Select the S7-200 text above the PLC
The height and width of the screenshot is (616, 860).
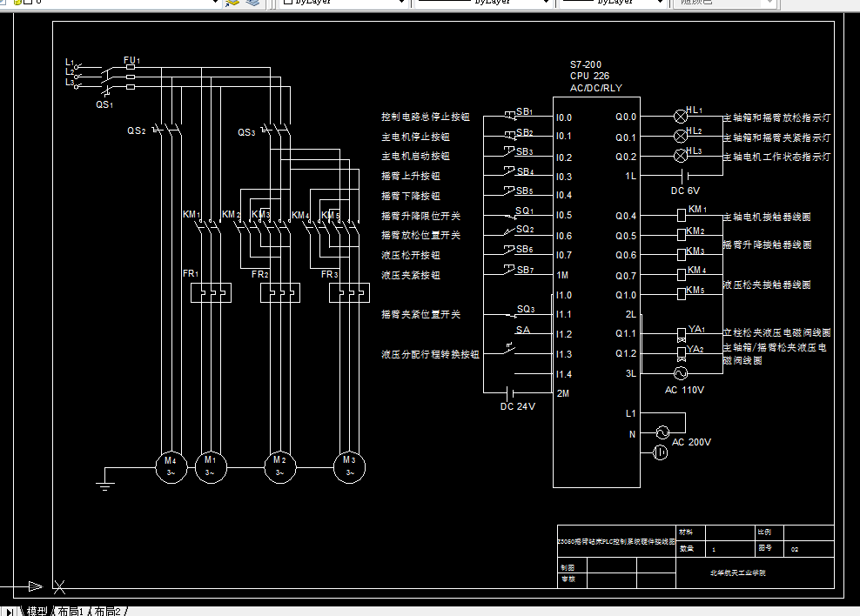tap(585, 64)
